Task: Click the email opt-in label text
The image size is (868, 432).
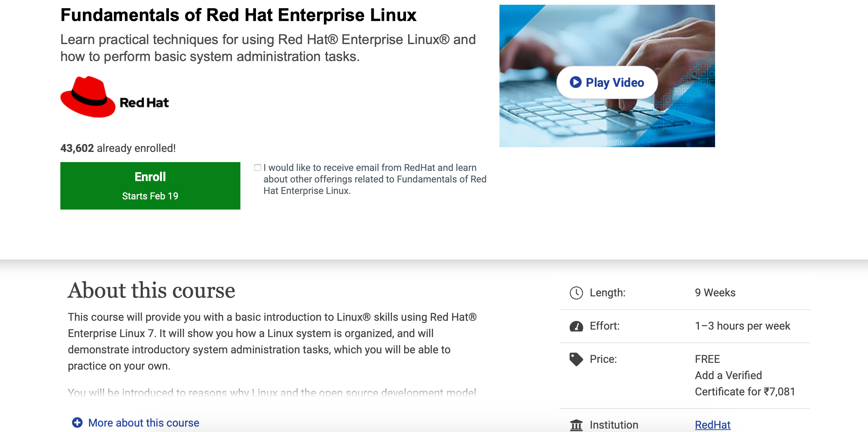Action: [x=375, y=179]
